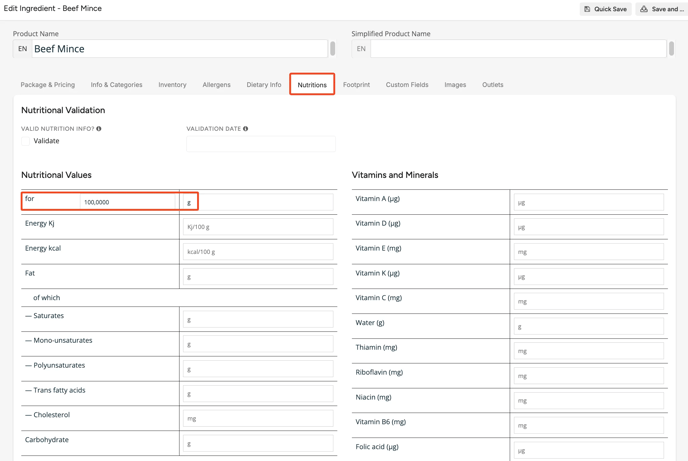This screenshot has height=461, width=688.
Task: Click the Product Name field containing Beef Mince
Action: click(178, 48)
